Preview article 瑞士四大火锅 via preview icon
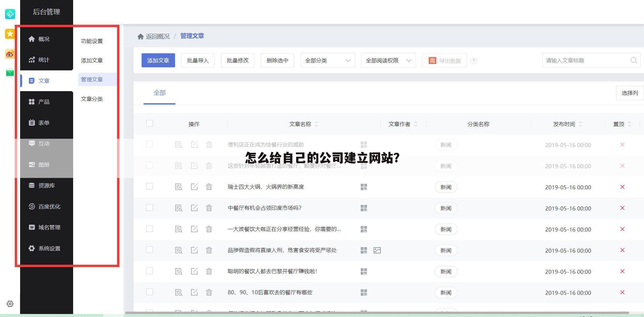This screenshot has height=317, width=644. point(178,187)
